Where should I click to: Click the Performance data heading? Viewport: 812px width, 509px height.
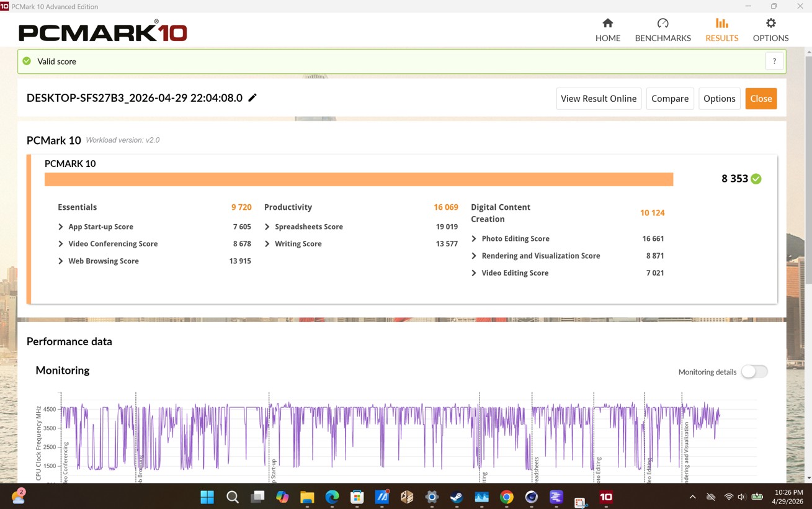coord(69,341)
